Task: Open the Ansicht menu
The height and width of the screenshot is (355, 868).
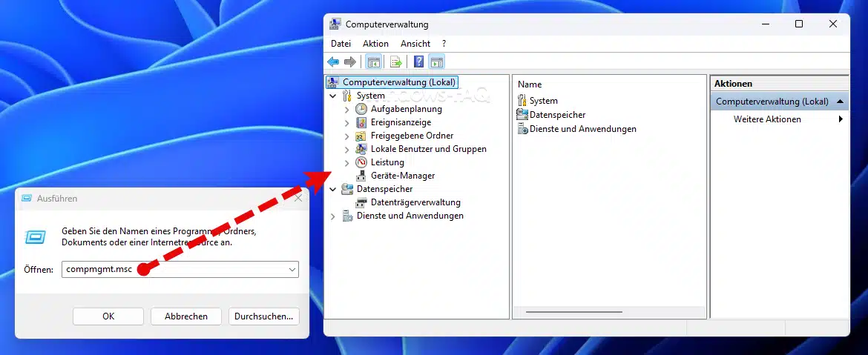Action: point(415,43)
